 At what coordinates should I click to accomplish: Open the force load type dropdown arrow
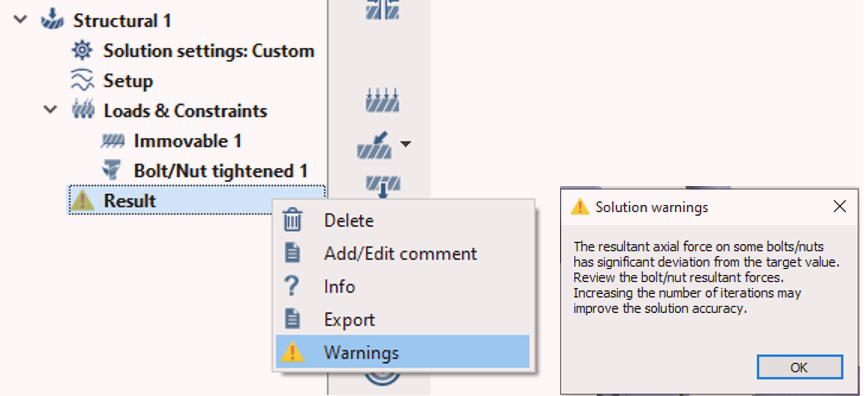pyautogui.click(x=406, y=145)
